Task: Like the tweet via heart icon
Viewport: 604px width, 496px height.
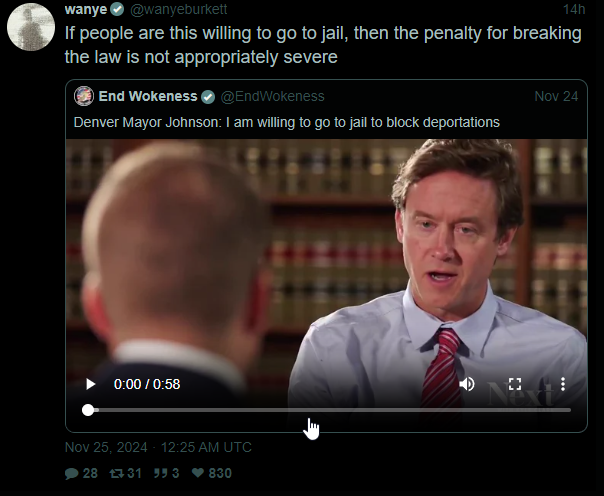Action: 198,473
